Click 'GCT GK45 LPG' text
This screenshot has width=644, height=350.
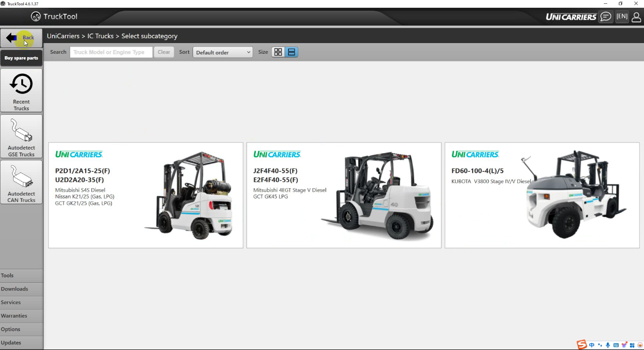[270, 197]
